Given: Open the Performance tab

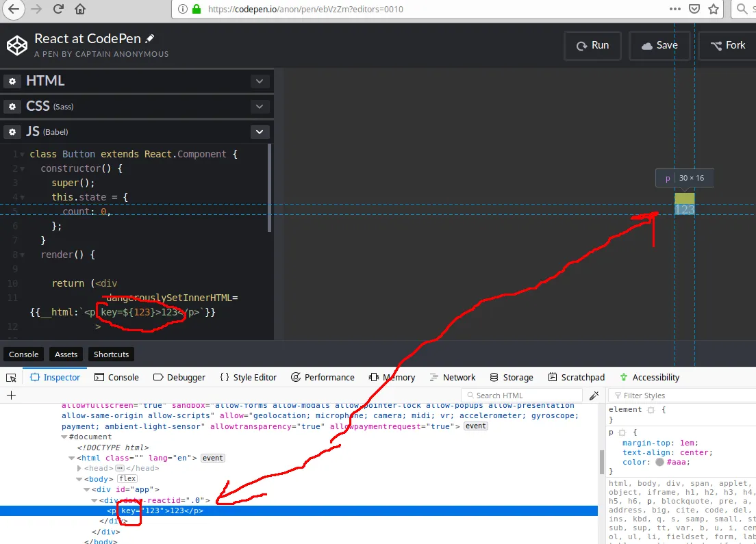Looking at the screenshot, I should tap(323, 377).
